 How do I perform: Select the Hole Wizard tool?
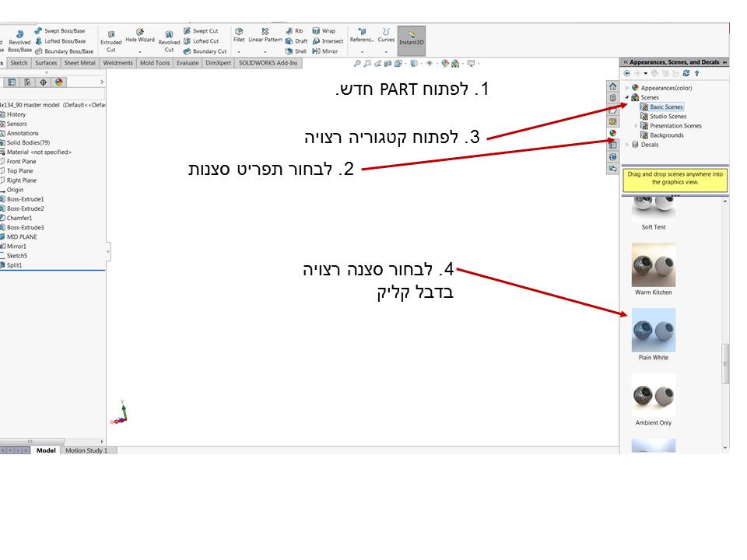point(140,36)
